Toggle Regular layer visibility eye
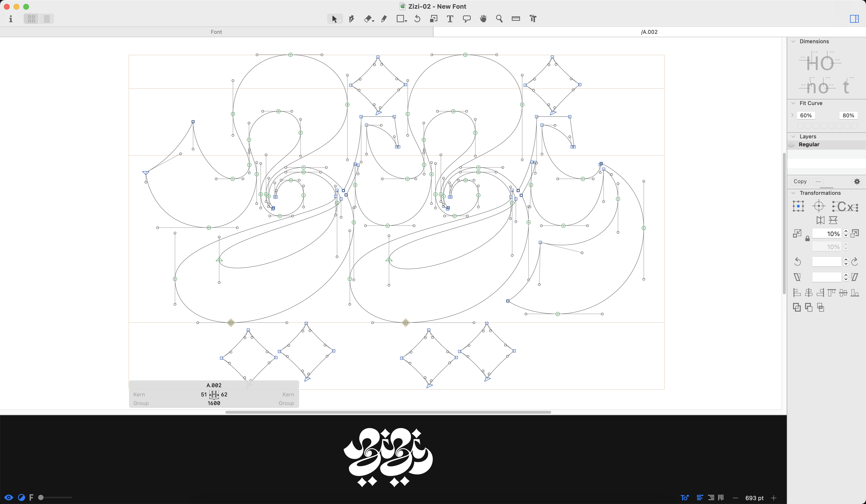The width and height of the screenshot is (866, 504). point(792,145)
